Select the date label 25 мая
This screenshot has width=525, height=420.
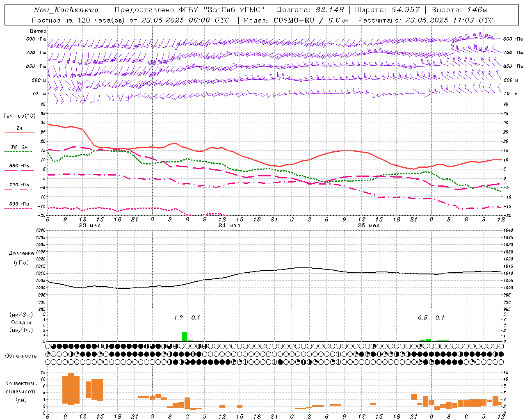[x=368, y=226]
